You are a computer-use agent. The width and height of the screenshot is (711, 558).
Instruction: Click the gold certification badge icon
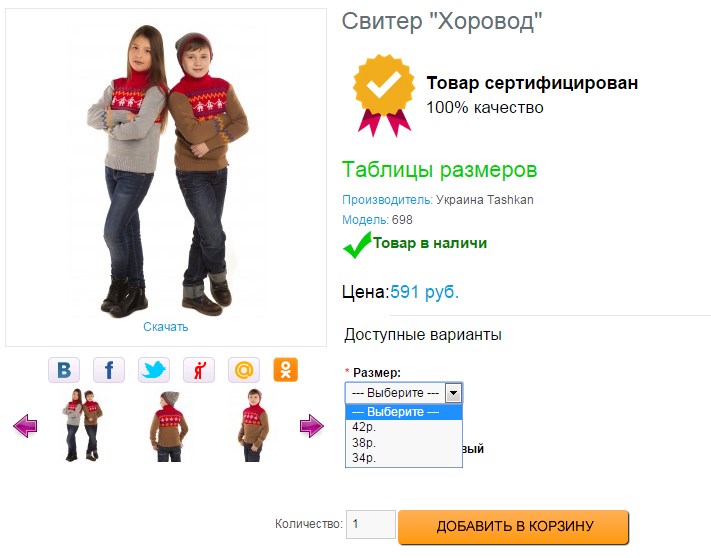pos(384,95)
